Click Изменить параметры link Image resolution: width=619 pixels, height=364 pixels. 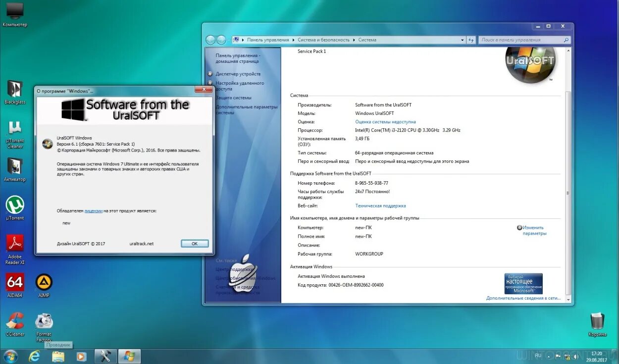(534, 230)
